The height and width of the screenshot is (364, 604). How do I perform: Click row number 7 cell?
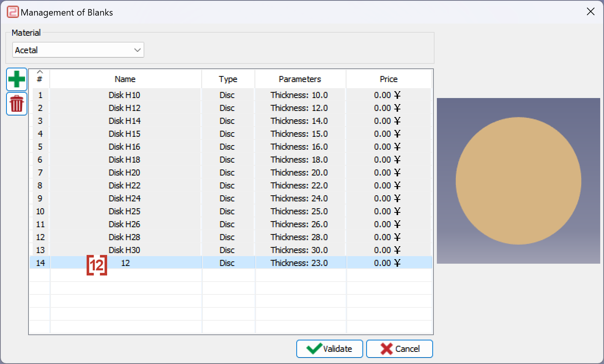coord(40,173)
